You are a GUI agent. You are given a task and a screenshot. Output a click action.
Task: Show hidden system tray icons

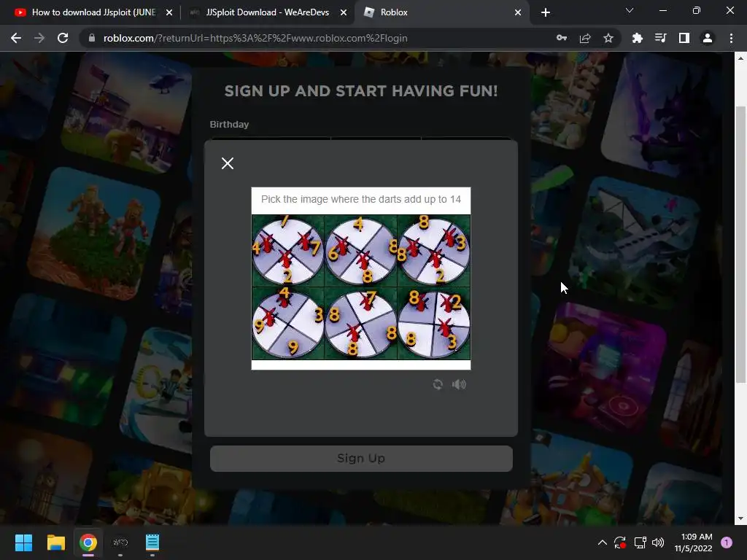[x=602, y=542]
